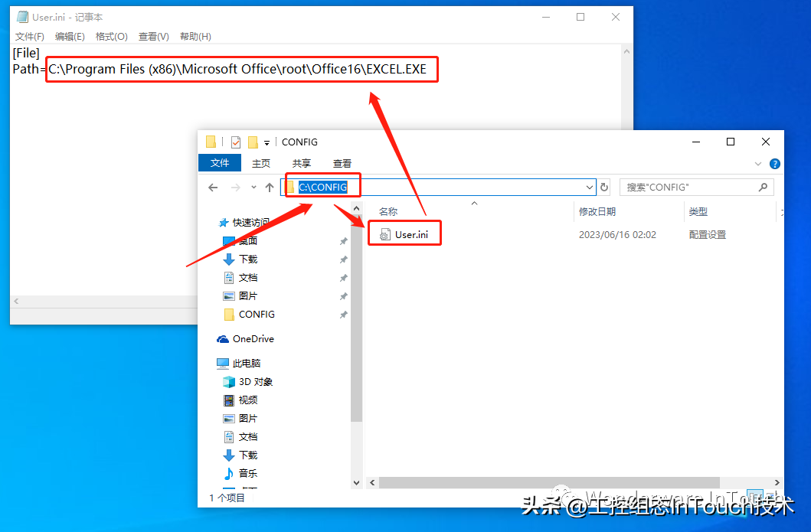
Task: Select 音乐 folder in navigation pane
Action: pyautogui.click(x=247, y=474)
